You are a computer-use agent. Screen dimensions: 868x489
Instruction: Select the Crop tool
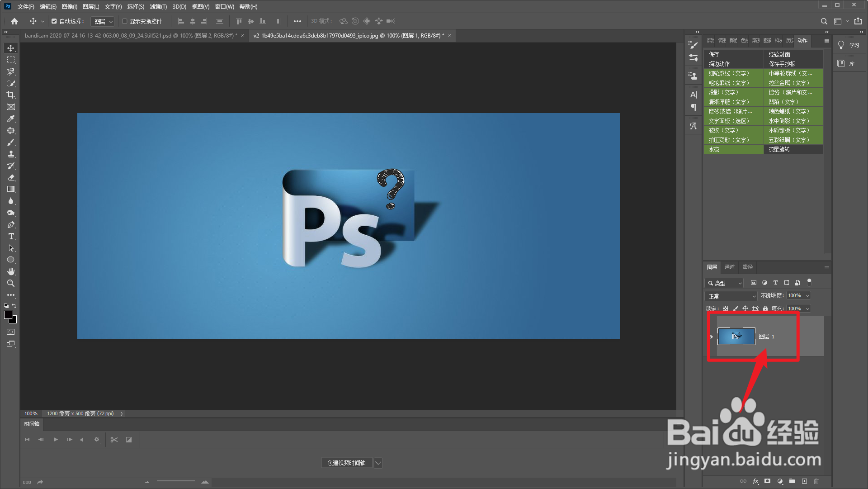click(x=11, y=95)
